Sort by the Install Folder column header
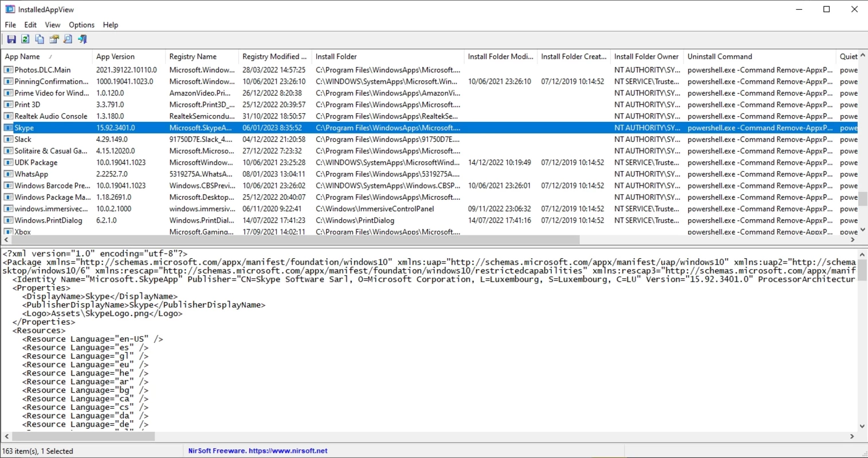The height and width of the screenshot is (458, 868). (388, 57)
